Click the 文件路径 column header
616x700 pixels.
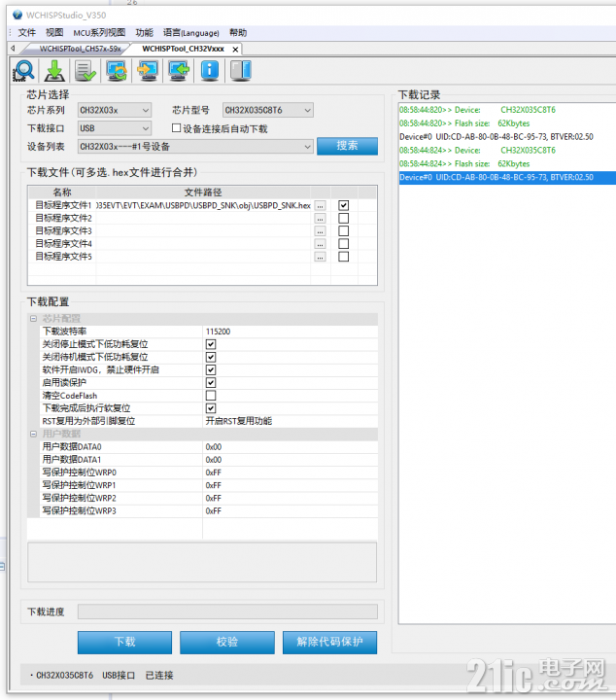coord(203,192)
